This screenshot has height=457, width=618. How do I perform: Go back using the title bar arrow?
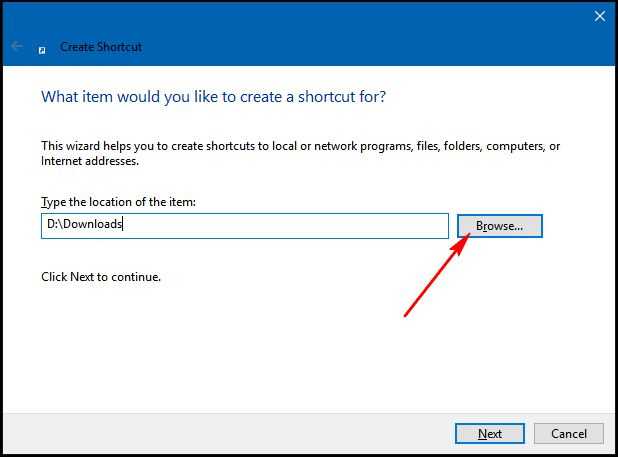(17, 46)
